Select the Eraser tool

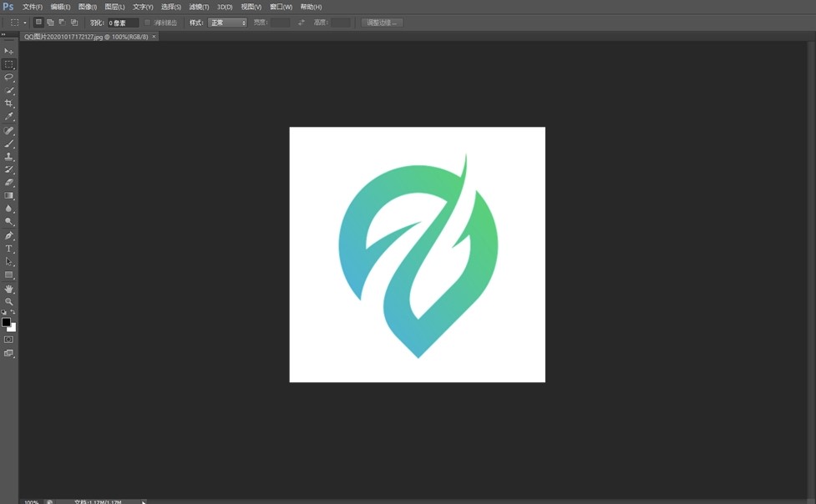click(8, 182)
